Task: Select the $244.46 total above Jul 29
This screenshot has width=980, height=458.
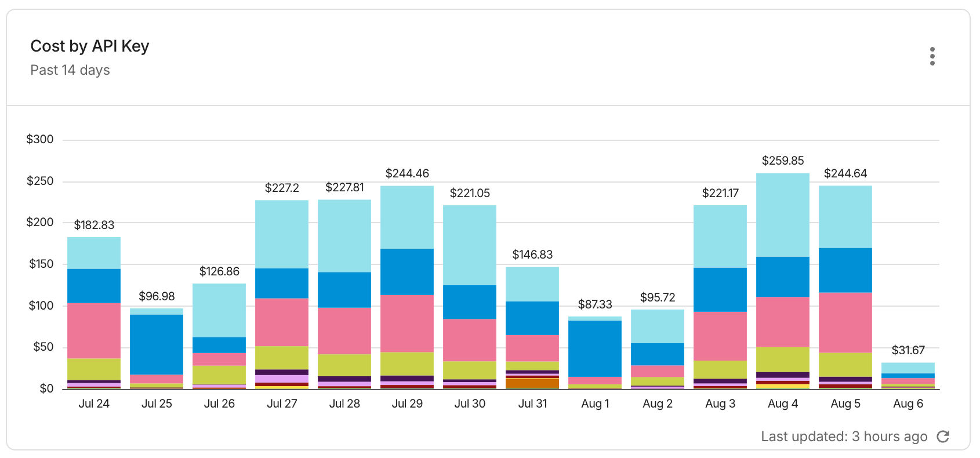Action: pyautogui.click(x=407, y=173)
